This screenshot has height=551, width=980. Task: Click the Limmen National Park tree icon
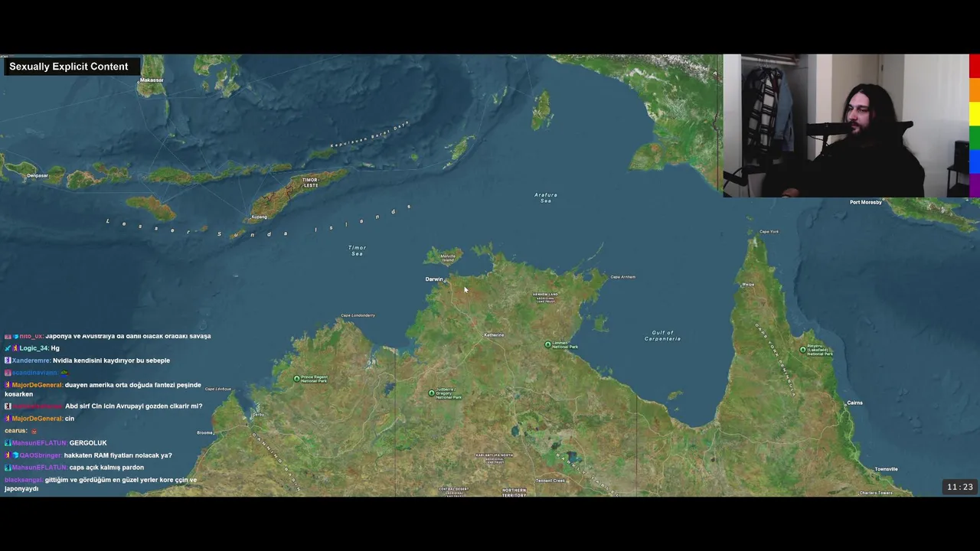(x=547, y=344)
